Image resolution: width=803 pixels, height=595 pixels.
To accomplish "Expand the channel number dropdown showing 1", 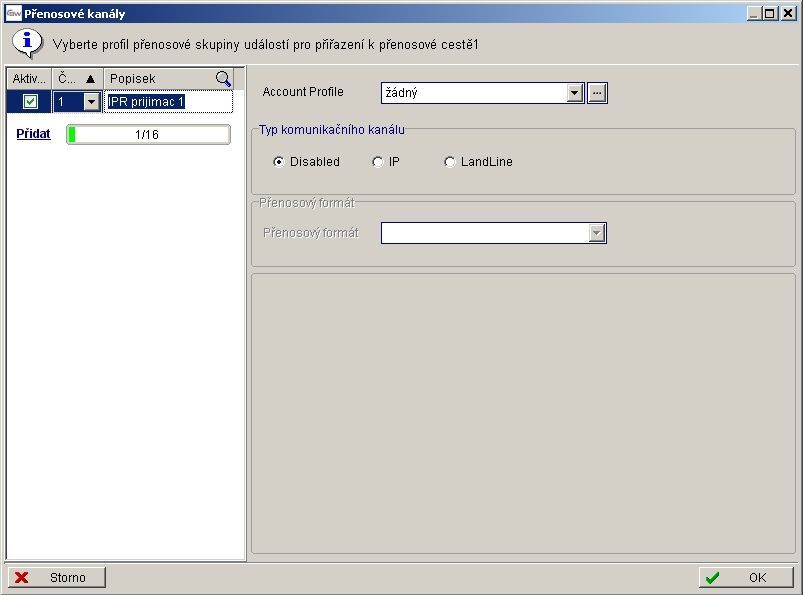I will (x=92, y=102).
